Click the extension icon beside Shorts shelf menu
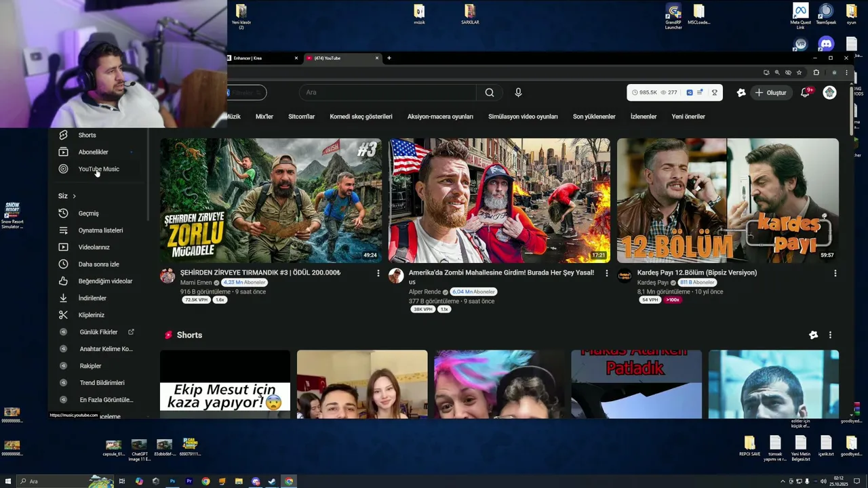This screenshot has width=868, height=488. pyautogui.click(x=814, y=335)
